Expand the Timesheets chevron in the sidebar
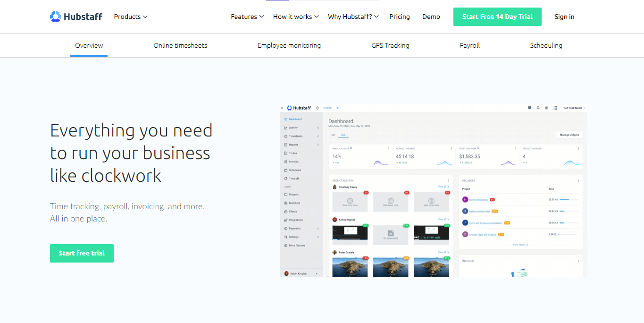 (x=318, y=136)
